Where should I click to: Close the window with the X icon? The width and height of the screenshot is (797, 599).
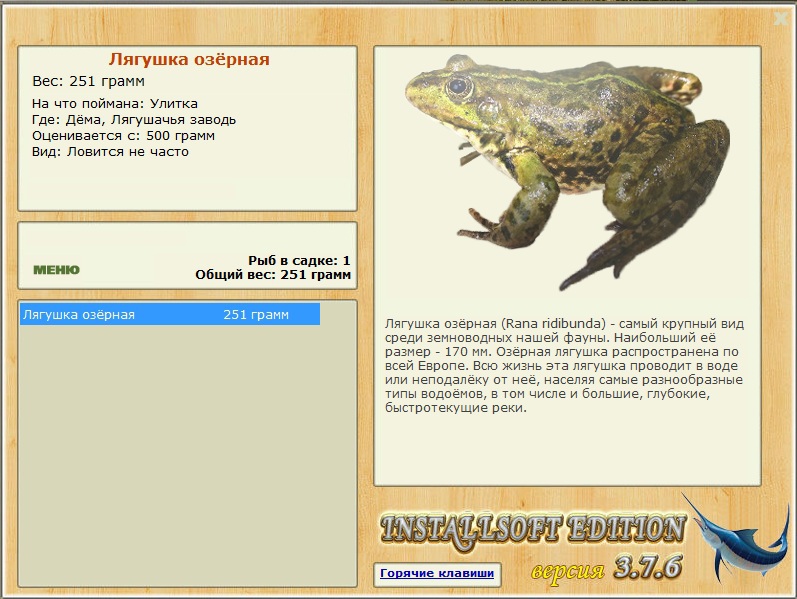pyautogui.click(x=781, y=19)
